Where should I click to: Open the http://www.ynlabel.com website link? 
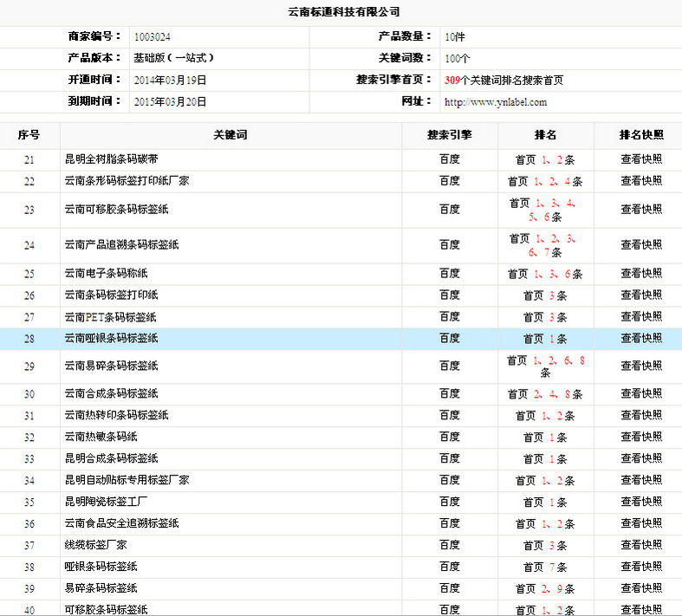496,102
